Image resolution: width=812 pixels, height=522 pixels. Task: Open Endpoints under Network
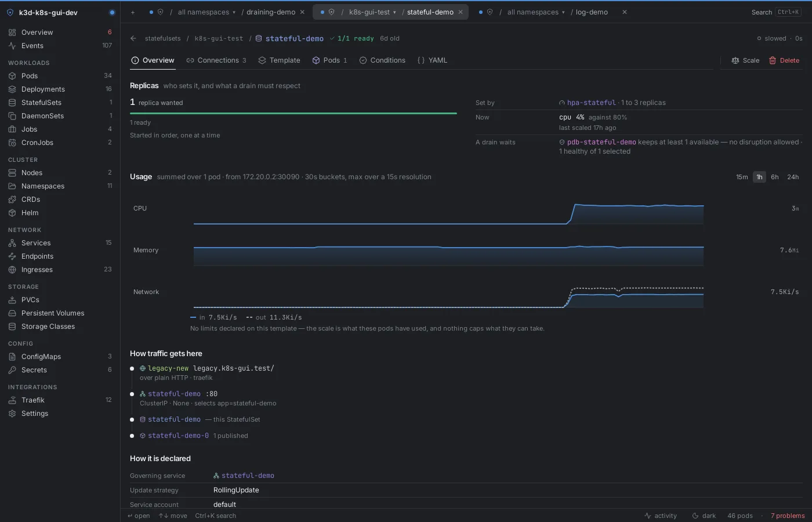coord(60,256)
